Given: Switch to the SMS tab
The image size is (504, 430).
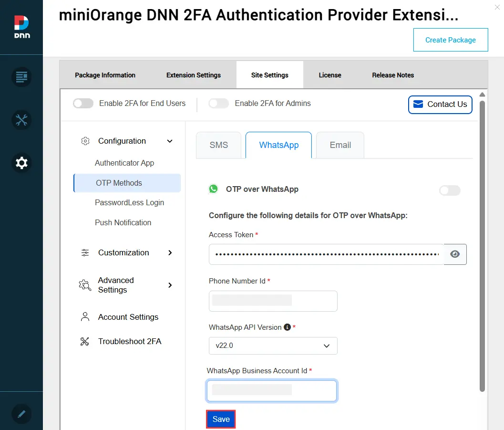Looking at the screenshot, I should 218,145.
